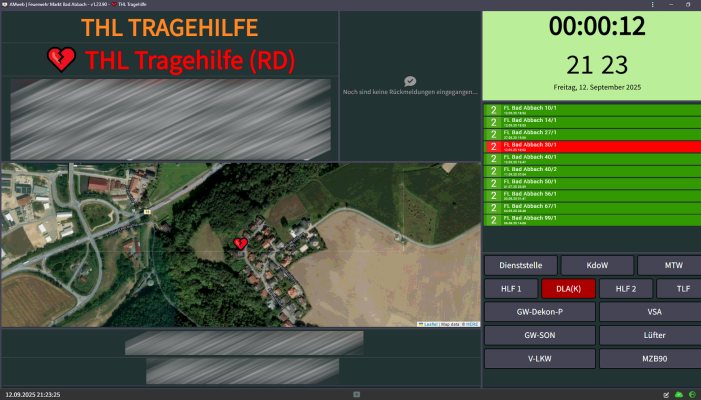
Task: Click the green cloud status icon
Action: pos(679,394)
